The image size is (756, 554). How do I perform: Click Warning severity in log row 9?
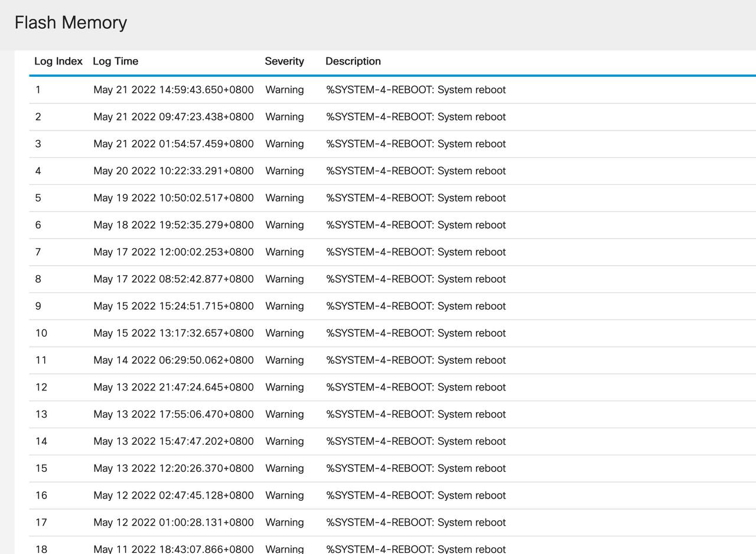285,306
